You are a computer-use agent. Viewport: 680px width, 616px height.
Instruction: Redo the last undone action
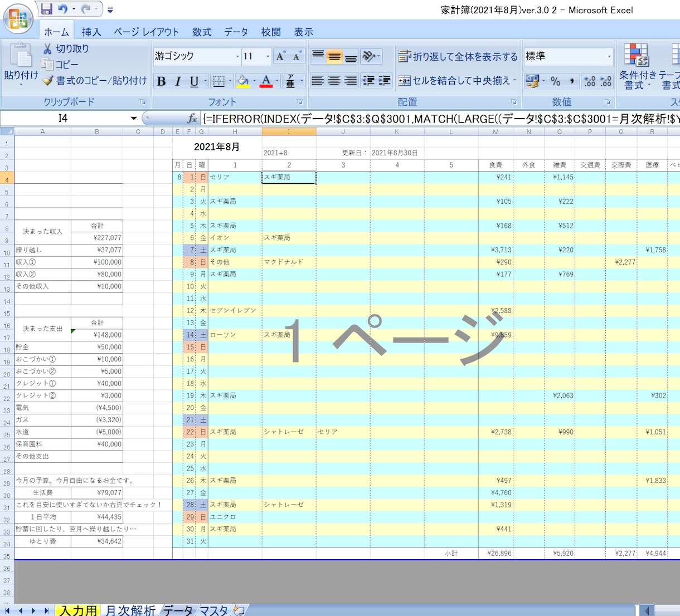tap(85, 9)
